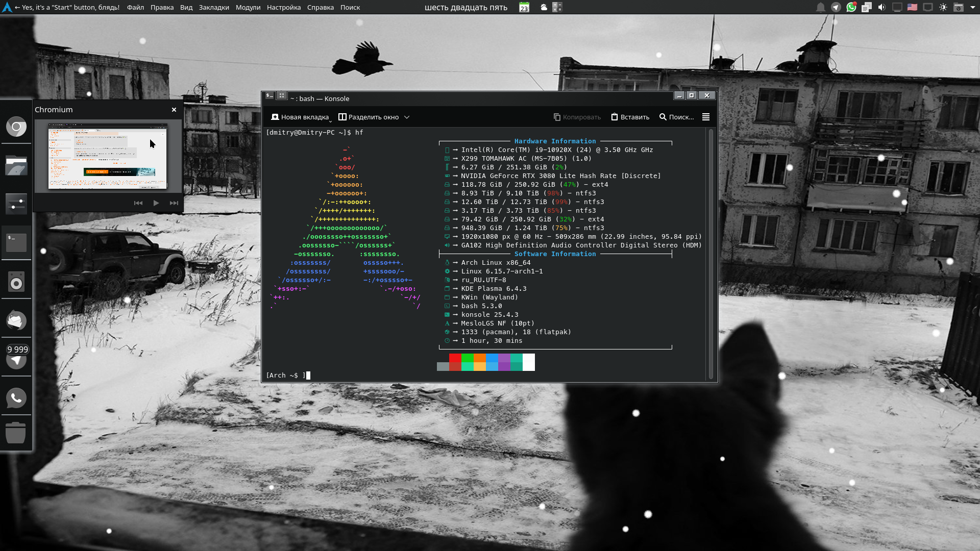Open the speaker audio app in dock
This screenshot has width=980, height=551.
coord(16,282)
